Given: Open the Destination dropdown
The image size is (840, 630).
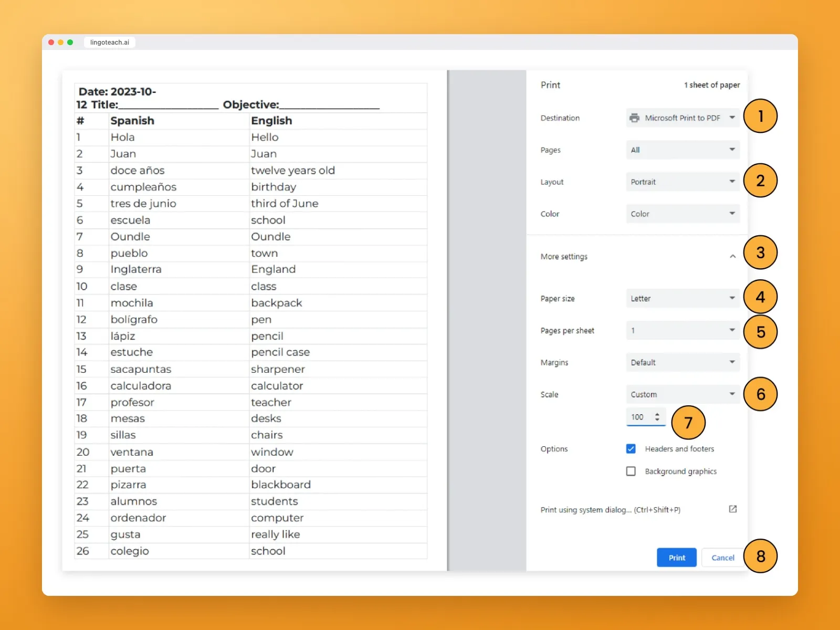Looking at the screenshot, I should tap(682, 118).
